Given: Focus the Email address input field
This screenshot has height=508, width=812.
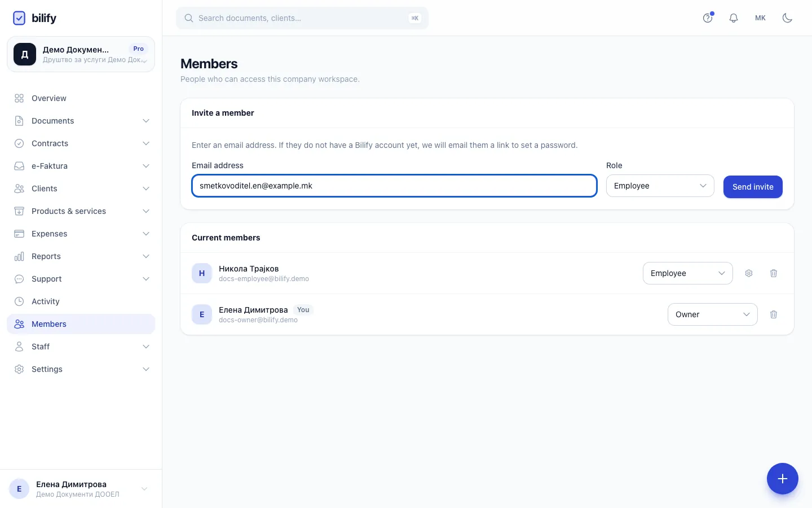Looking at the screenshot, I should pos(394,186).
